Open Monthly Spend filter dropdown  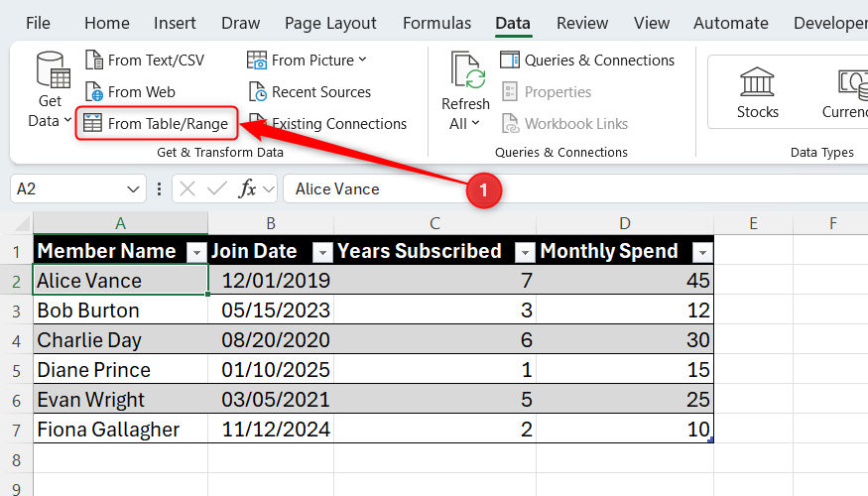click(x=702, y=252)
